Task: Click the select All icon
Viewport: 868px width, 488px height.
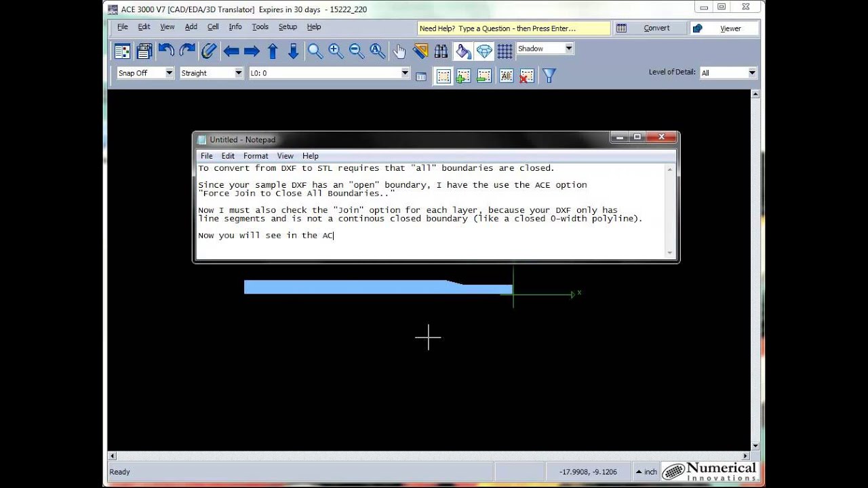Action: click(506, 76)
